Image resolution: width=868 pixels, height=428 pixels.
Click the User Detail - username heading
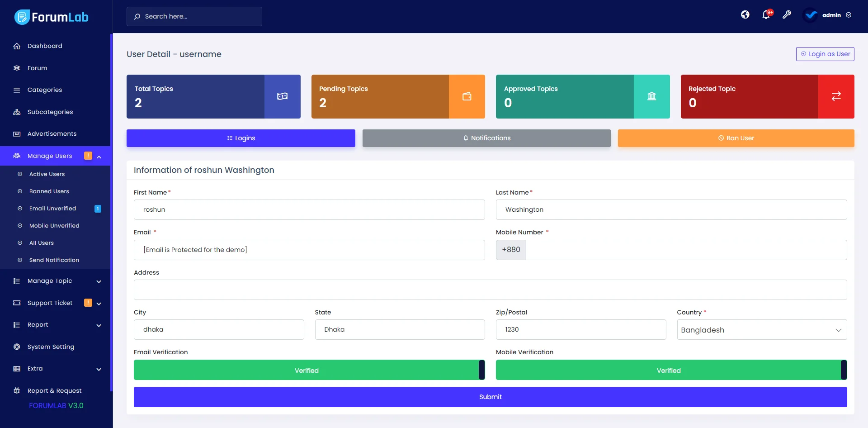pyautogui.click(x=174, y=54)
